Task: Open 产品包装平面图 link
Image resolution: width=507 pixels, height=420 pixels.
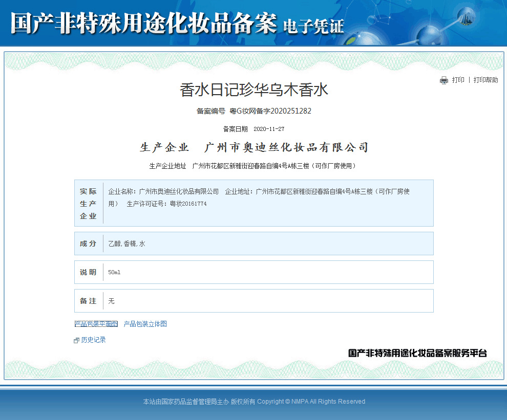Action: tap(96, 324)
